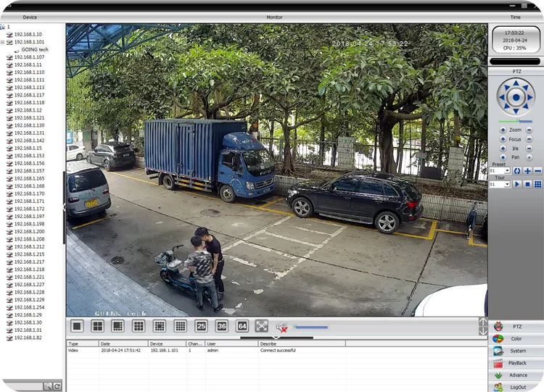Image resolution: width=544 pixels, height=392 pixels.
Task: Select layout with large center pane
Action: (x=160, y=326)
